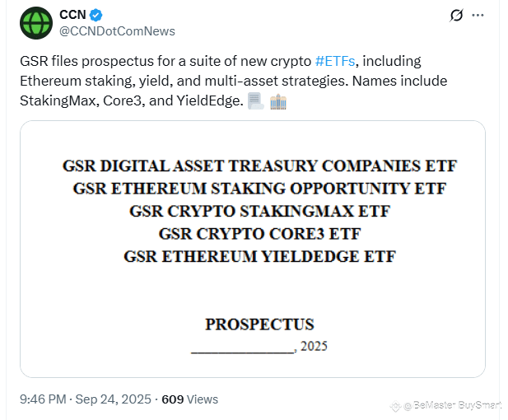Open the prospectus image at PROSPECTUS heading

(x=259, y=324)
